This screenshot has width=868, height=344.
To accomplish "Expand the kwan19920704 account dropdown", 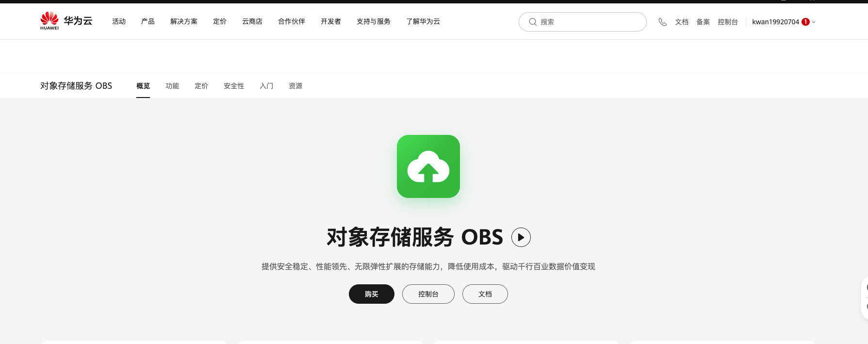I will click(x=814, y=22).
